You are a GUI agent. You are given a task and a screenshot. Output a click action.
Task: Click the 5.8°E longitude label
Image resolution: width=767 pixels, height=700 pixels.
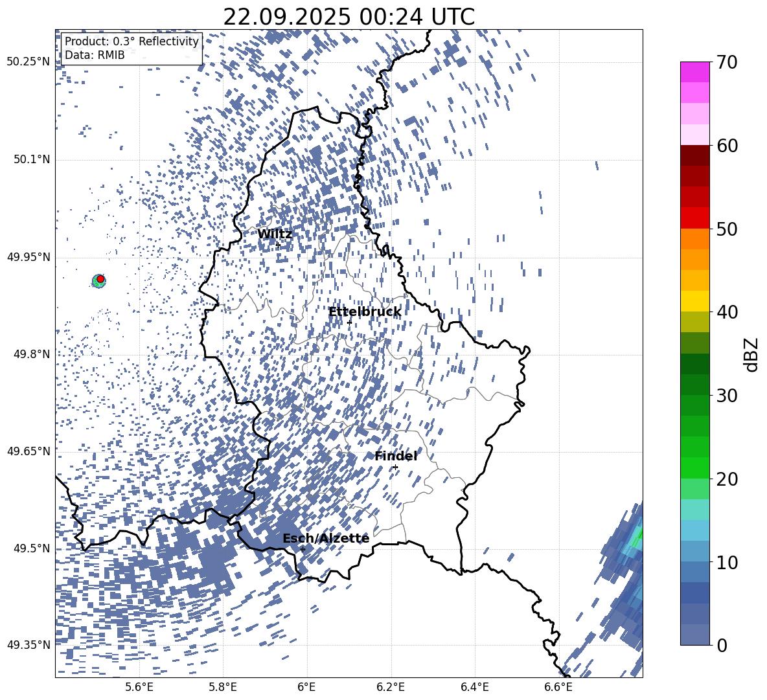[x=223, y=687]
